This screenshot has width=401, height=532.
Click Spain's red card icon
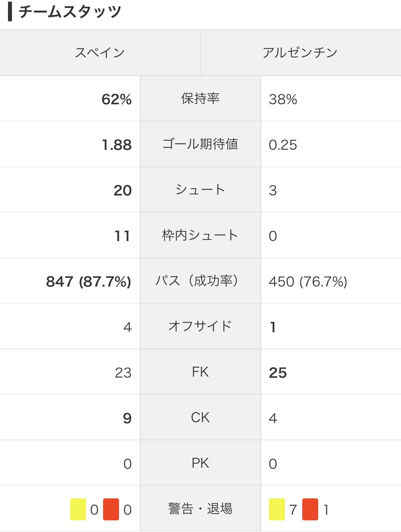(x=111, y=509)
